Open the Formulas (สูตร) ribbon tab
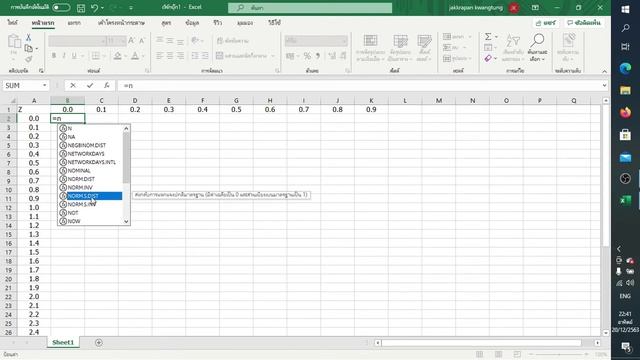The width and height of the screenshot is (640, 360). tap(166, 23)
